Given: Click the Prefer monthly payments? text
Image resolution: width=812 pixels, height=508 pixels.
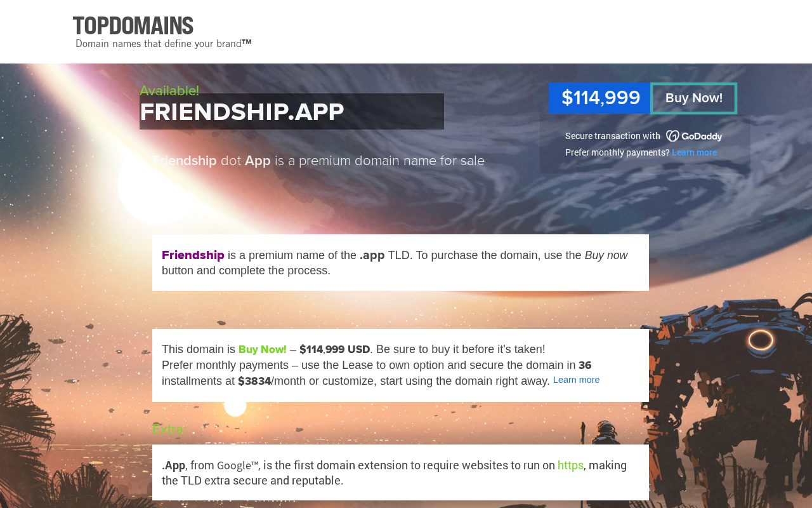Looking at the screenshot, I should [x=617, y=152].
